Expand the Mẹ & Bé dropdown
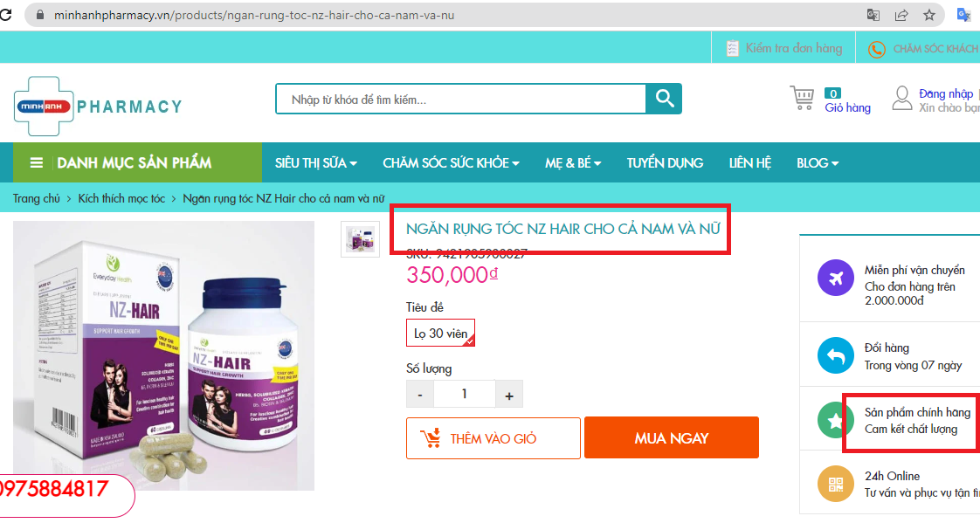Viewport: 980px width, 523px height. click(x=573, y=162)
